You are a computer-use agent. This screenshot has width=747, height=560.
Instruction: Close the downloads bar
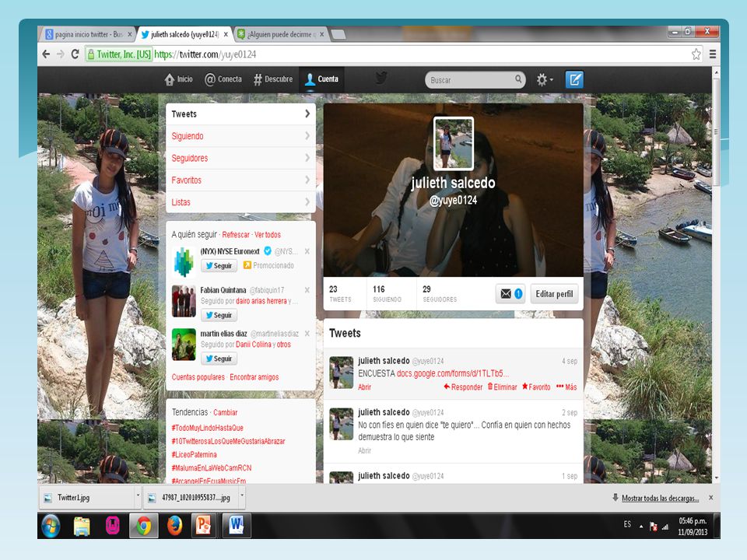click(x=710, y=498)
